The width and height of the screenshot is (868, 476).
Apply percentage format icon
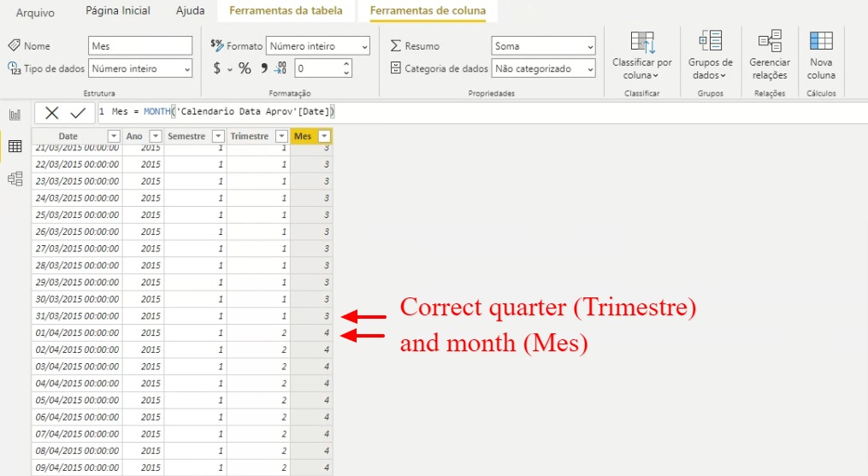pos(245,68)
